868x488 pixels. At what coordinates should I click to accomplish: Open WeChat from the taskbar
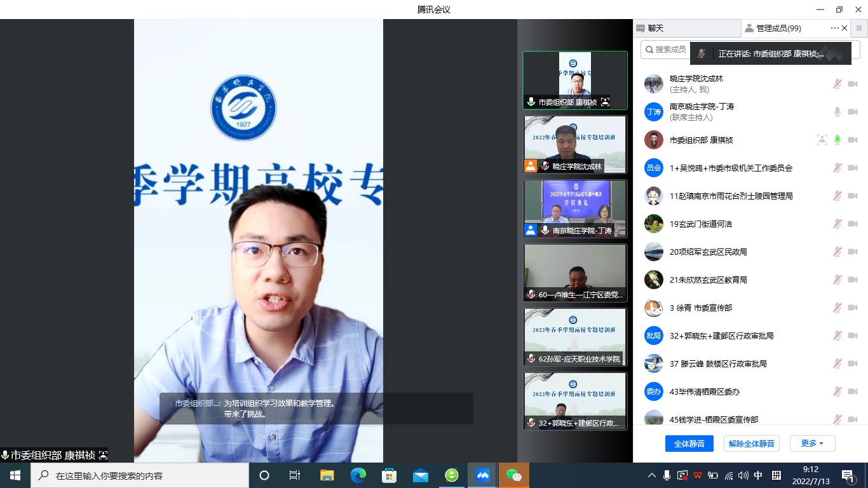click(513, 475)
